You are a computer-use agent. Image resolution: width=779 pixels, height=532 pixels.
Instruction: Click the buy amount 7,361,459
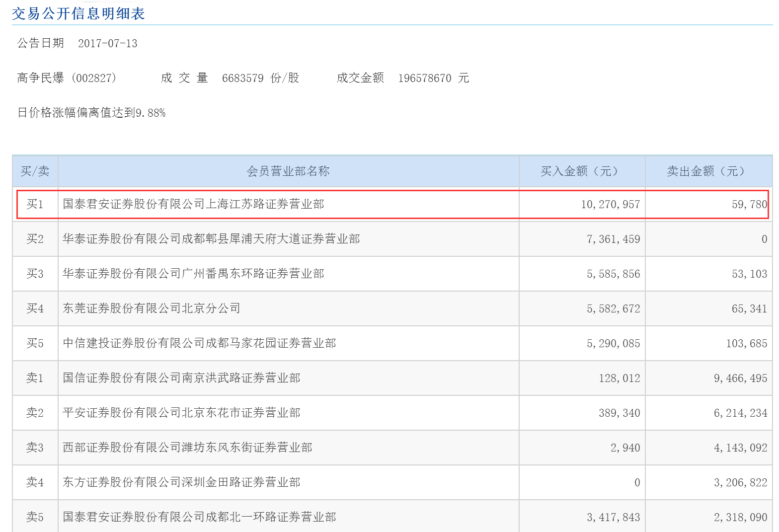tap(614, 239)
